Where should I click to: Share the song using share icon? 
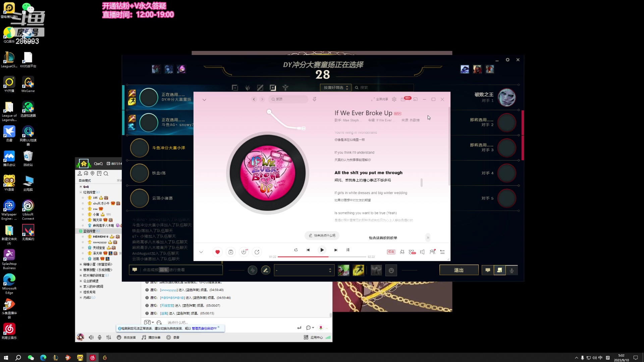(257, 252)
